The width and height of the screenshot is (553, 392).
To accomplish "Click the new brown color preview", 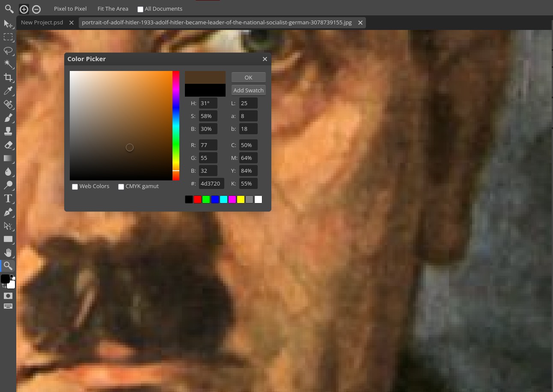I will (x=205, y=77).
